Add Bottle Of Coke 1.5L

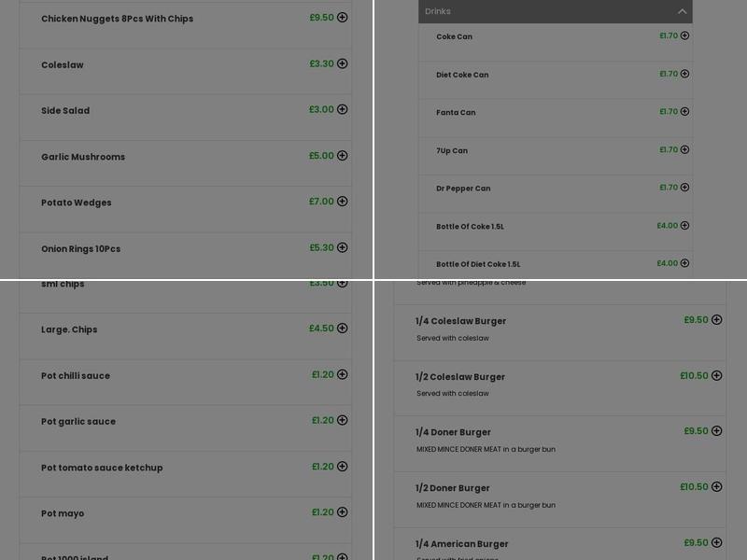684,226
